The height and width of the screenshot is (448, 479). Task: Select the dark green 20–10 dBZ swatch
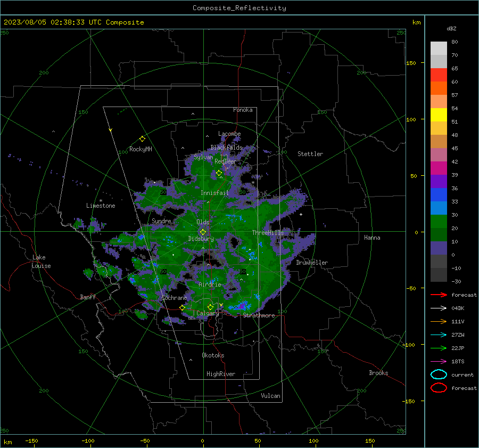point(439,234)
